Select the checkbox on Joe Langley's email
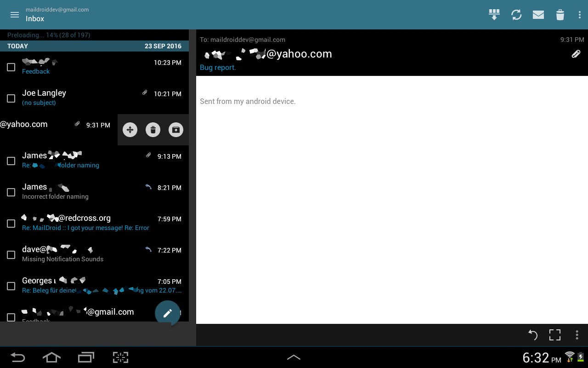 11,98
